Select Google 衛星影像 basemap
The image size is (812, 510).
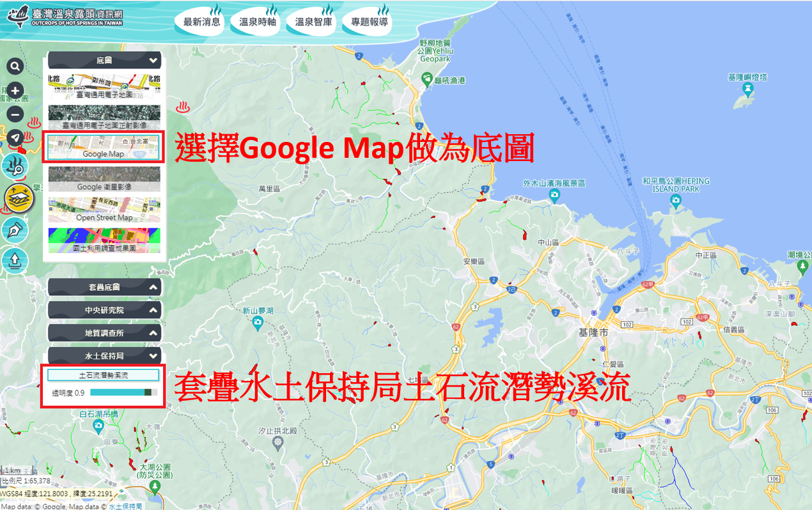(104, 179)
